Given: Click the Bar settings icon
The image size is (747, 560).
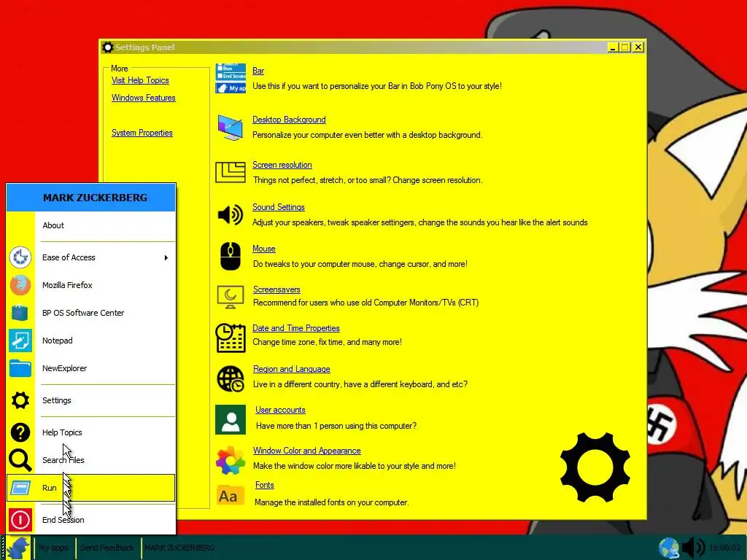Looking at the screenshot, I should (x=231, y=79).
